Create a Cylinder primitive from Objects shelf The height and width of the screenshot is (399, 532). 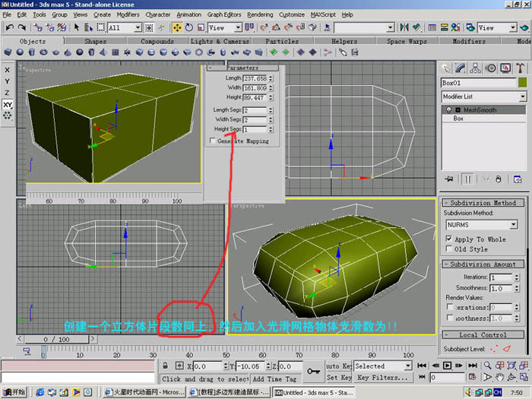click(x=32, y=52)
